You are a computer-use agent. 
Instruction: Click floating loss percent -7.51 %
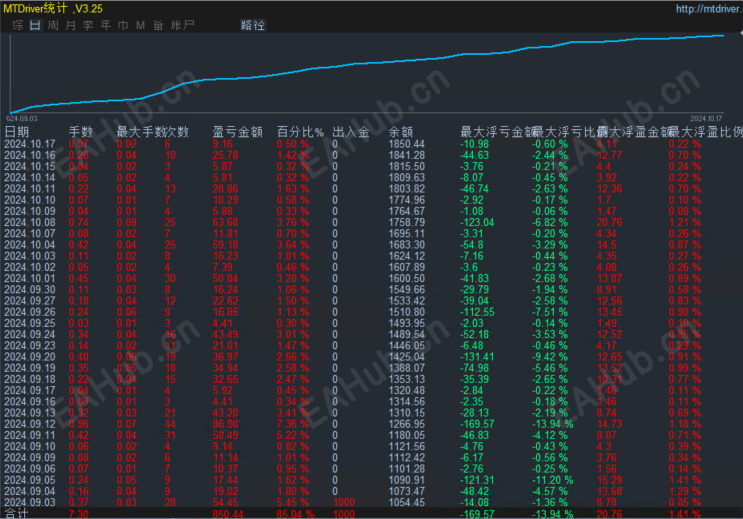[x=550, y=312]
